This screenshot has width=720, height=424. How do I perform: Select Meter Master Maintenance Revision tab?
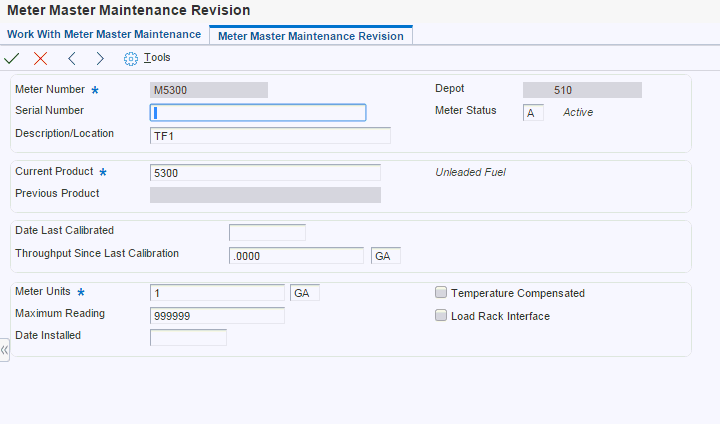(x=310, y=36)
